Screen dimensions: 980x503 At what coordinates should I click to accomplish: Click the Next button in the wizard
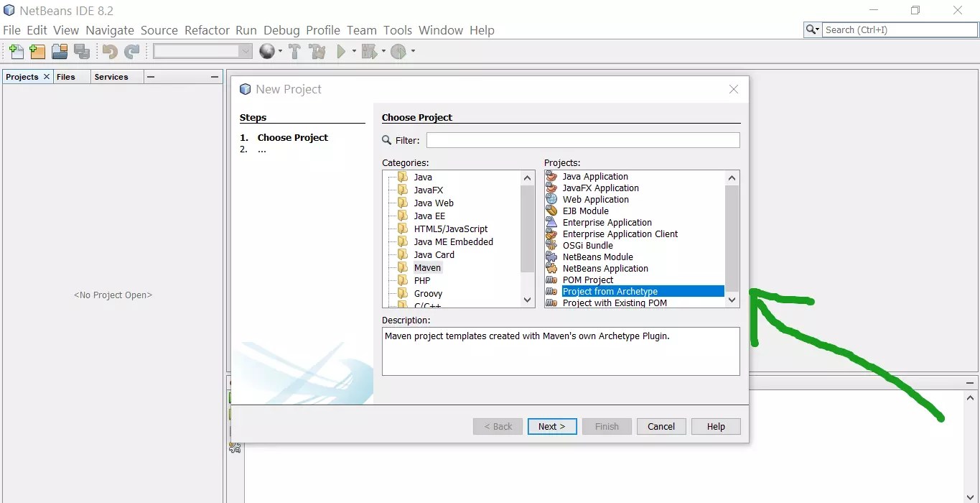(551, 425)
